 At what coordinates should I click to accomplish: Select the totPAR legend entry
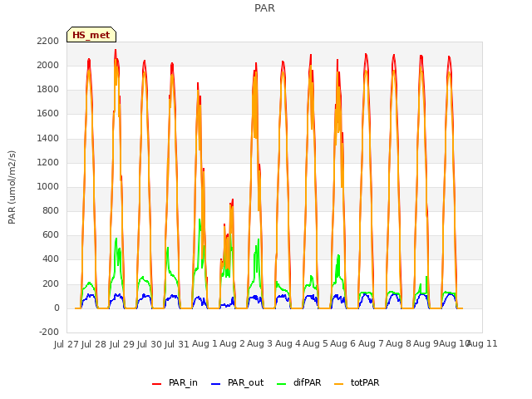pos(357,382)
